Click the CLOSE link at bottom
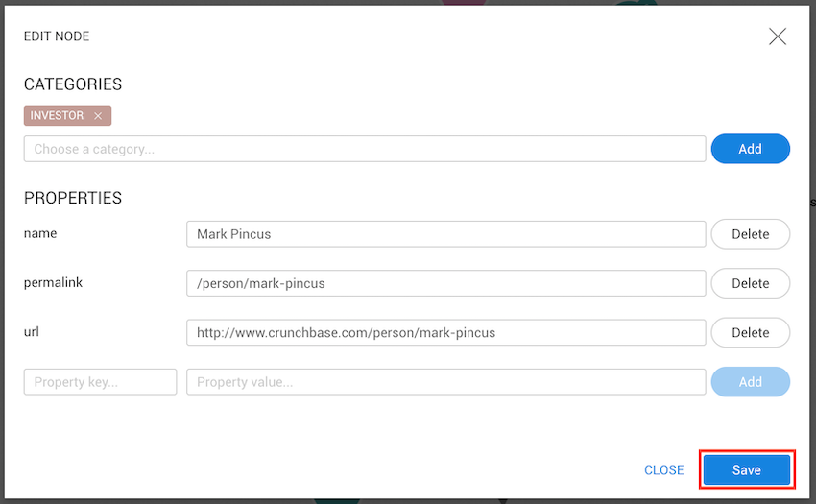This screenshot has width=816, height=504. click(x=663, y=470)
